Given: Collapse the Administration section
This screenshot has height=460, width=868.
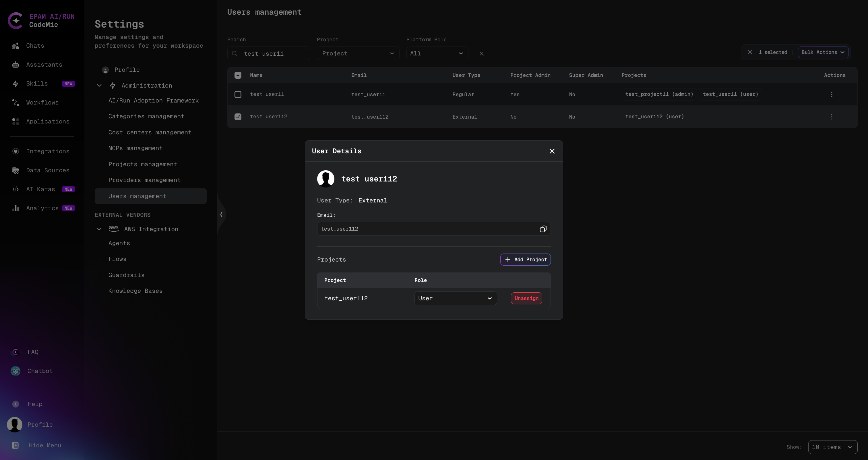Looking at the screenshot, I should (x=99, y=85).
